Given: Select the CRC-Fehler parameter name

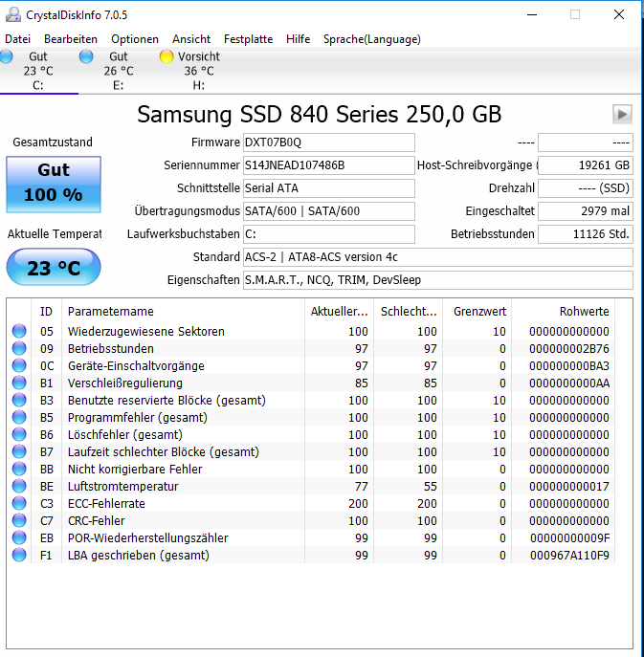Looking at the screenshot, I should [x=97, y=520].
